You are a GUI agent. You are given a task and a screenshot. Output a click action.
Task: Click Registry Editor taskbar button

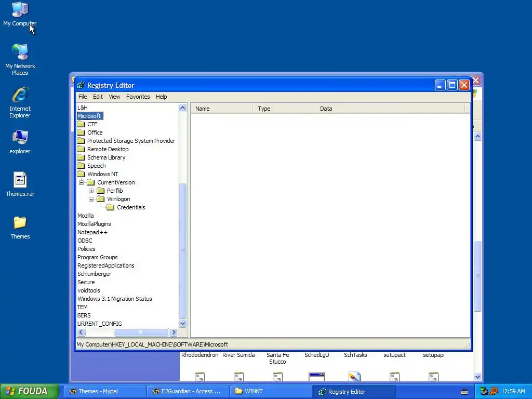(354, 392)
